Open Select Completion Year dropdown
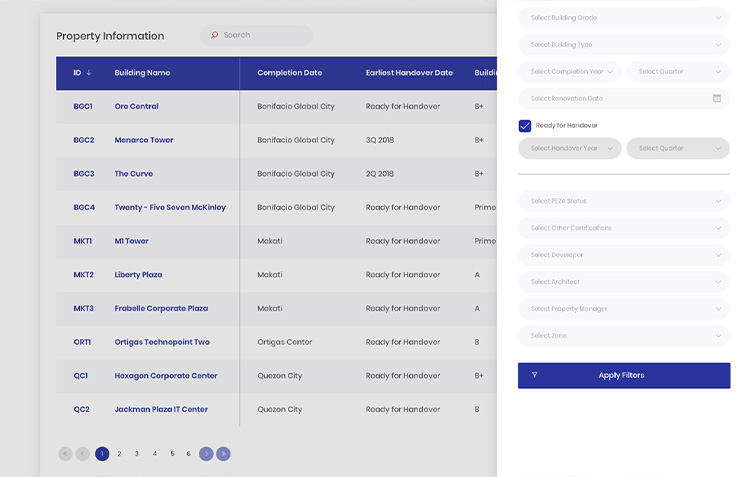Image resolution: width=745 pixels, height=477 pixels. coord(570,72)
